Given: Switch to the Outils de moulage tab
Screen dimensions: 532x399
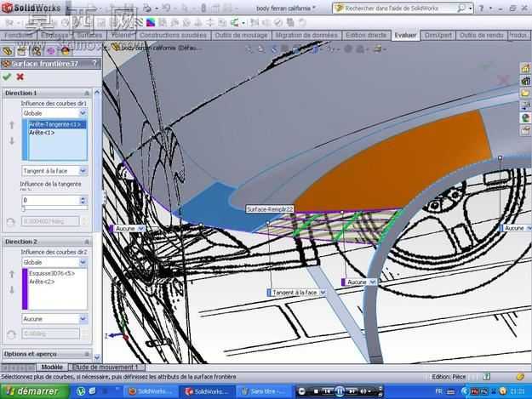Looking at the screenshot, I should point(241,35).
